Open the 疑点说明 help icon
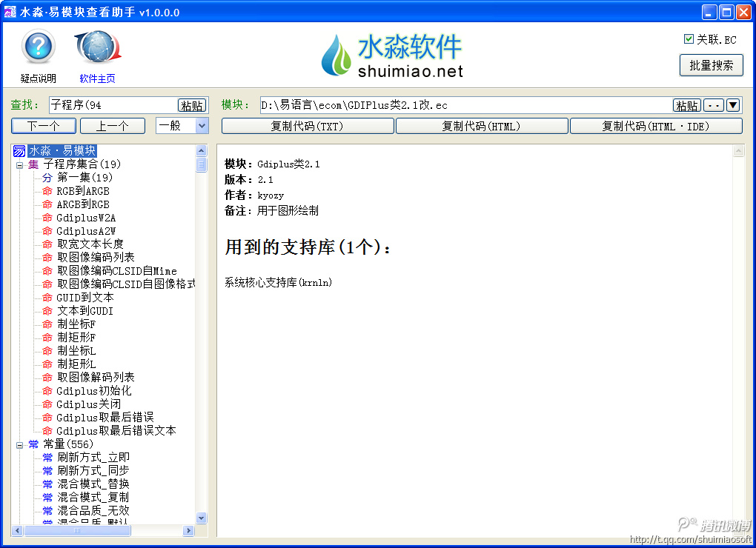 tap(38, 47)
